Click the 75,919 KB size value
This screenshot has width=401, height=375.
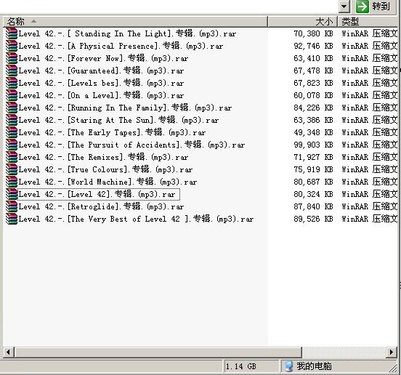coord(313,169)
